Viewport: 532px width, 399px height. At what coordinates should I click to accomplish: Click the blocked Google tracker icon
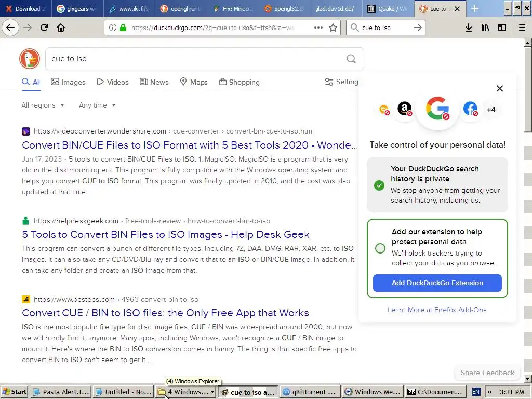click(437, 109)
